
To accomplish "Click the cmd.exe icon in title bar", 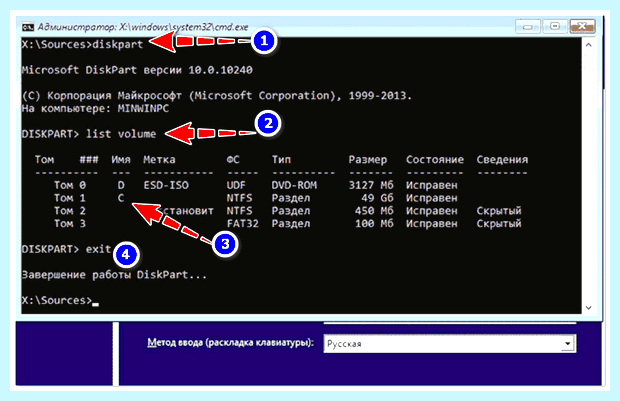I will coord(28,27).
